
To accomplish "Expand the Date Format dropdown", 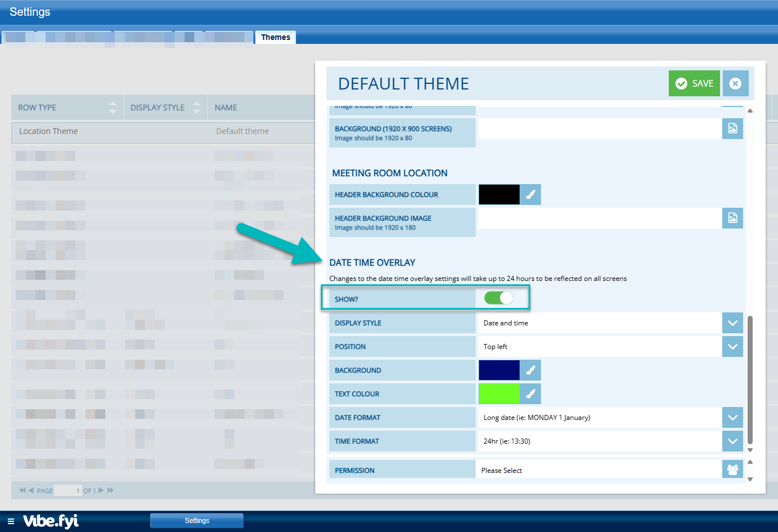I will pyautogui.click(x=732, y=418).
